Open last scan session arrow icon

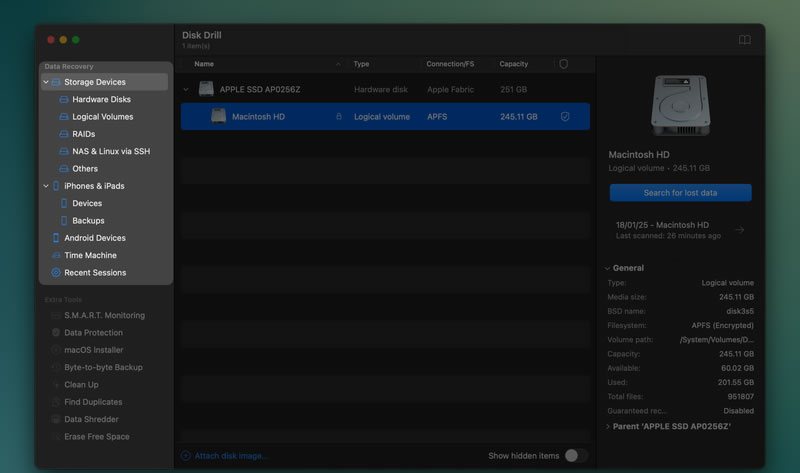(739, 230)
